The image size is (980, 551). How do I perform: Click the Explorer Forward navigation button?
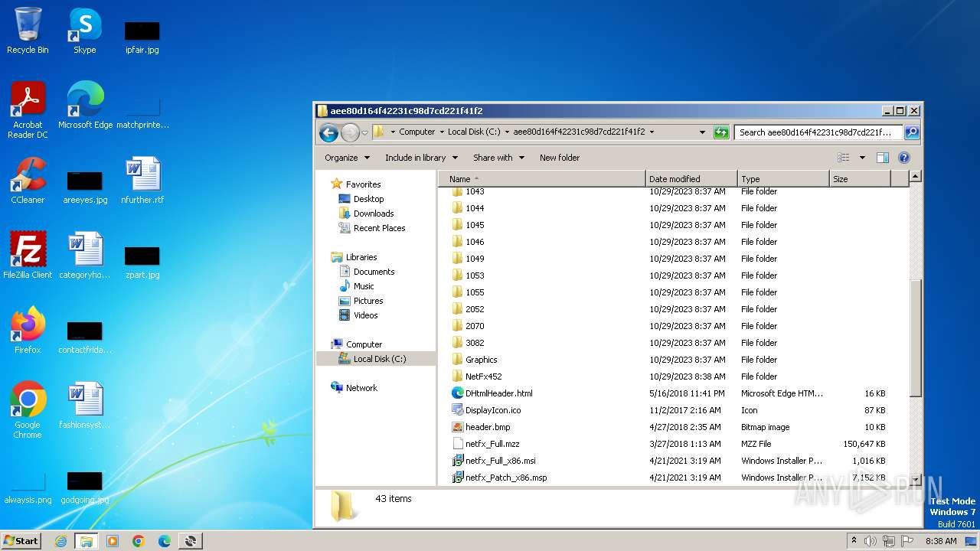point(350,132)
